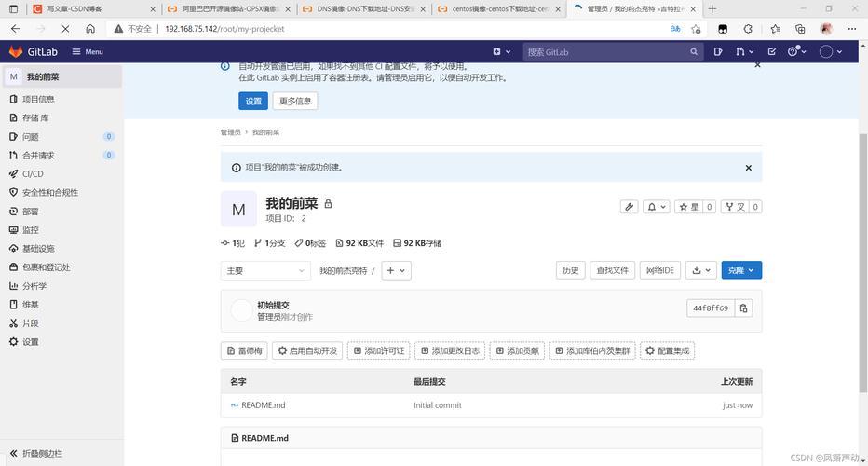Open the merge requests navbar dropdown
868x466 pixels.
744,51
